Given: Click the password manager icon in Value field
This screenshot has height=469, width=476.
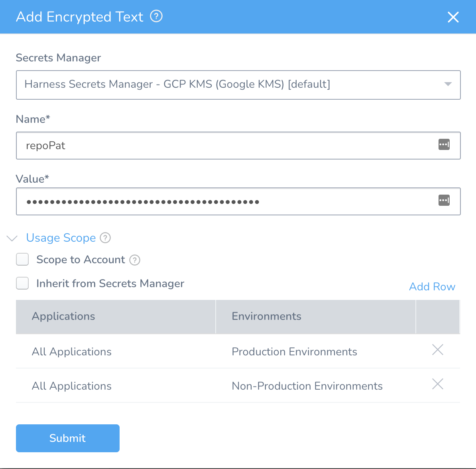Looking at the screenshot, I should click(444, 201).
